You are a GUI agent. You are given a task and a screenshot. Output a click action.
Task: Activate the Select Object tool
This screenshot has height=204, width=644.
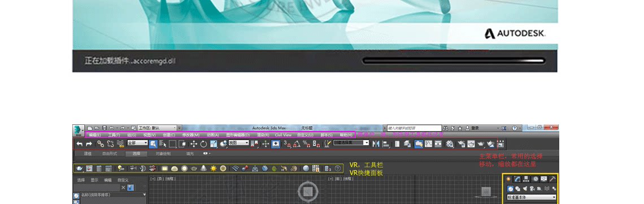[153, 144]
